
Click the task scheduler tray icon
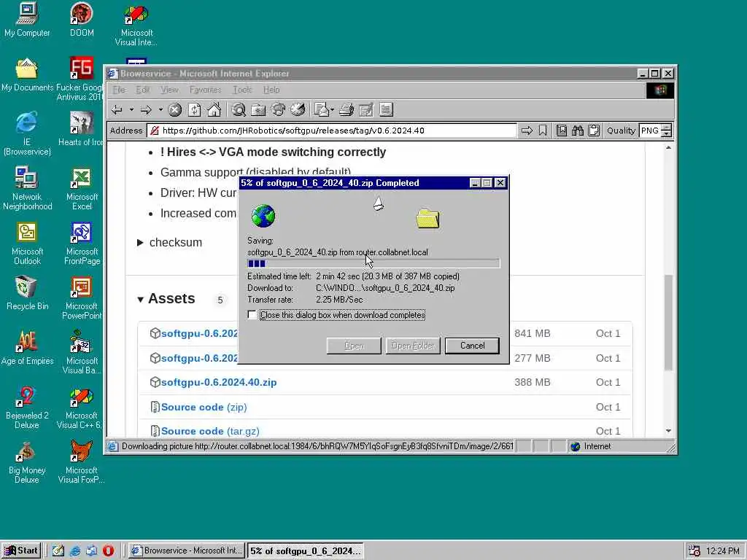coord(694,551)
